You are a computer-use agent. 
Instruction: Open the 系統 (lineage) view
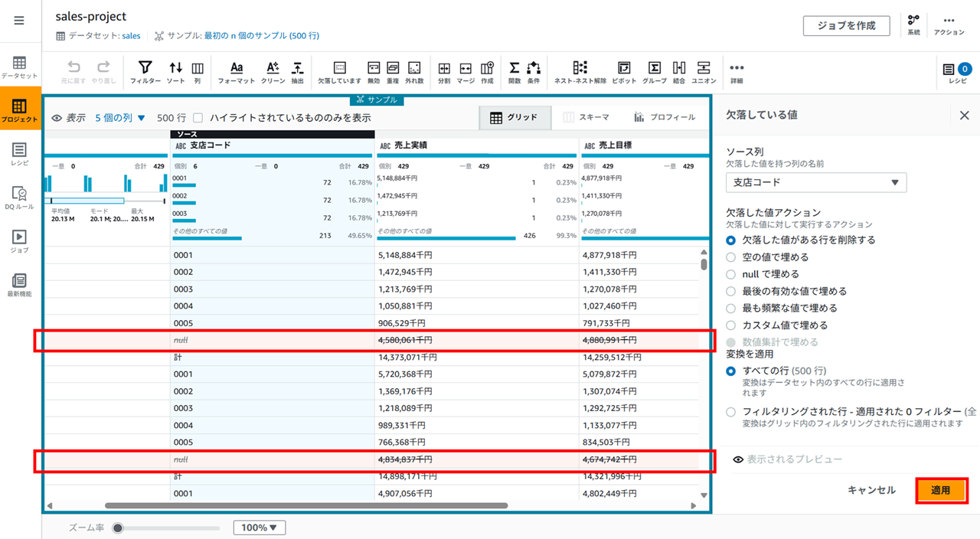913,25
